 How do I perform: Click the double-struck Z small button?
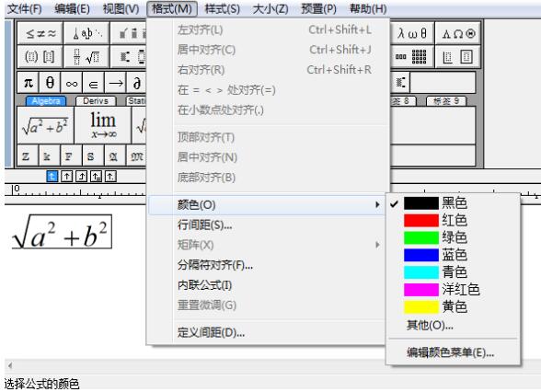pos(28,156)
